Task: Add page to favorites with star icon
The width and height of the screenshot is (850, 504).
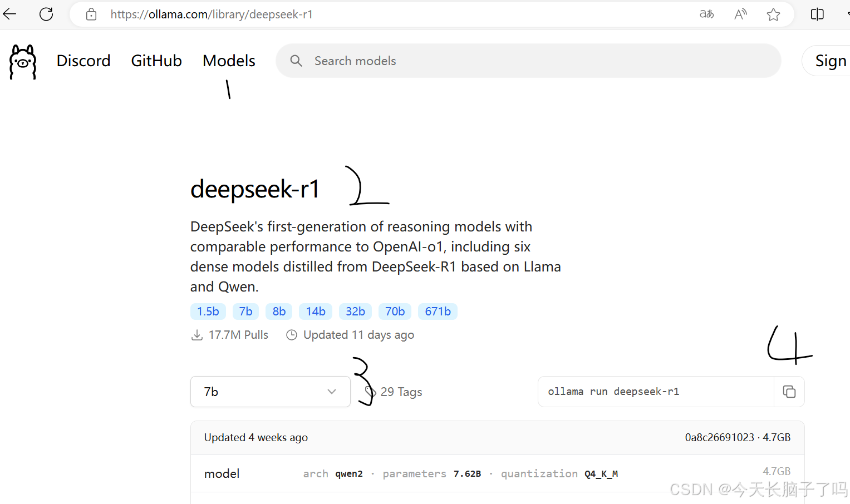Action: click(773, 14)
